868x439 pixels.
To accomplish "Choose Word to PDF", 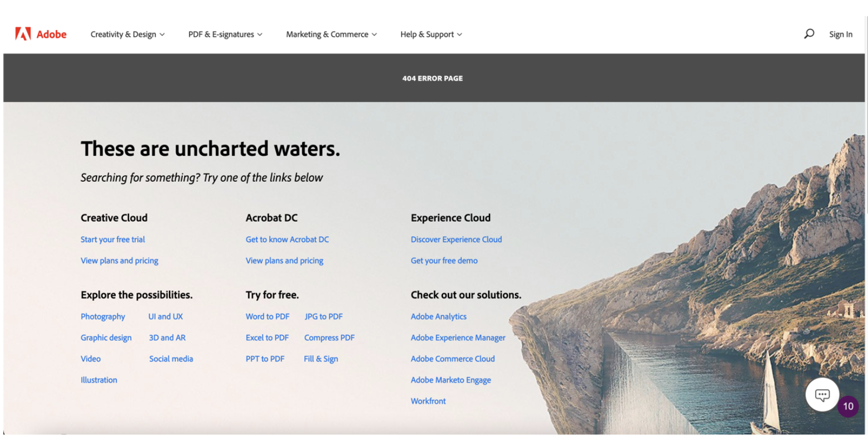I will point(268,317).
